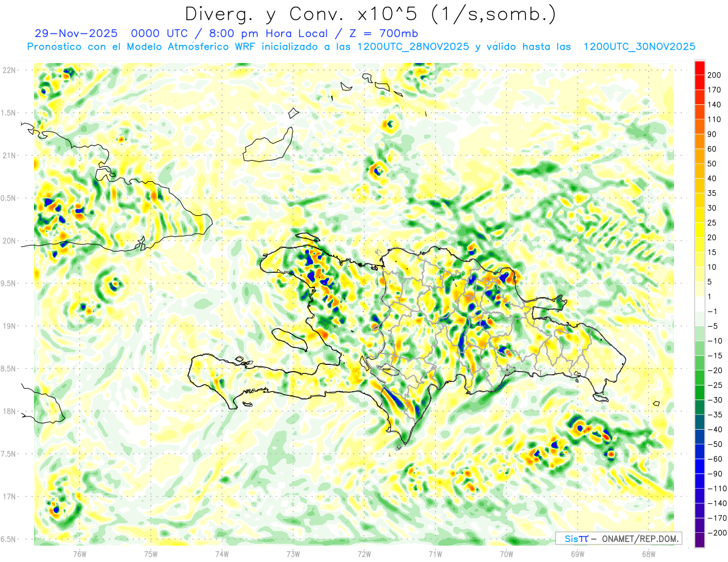Click the '25' color bar value
Image resolution: width=728 pixels, height=562 pixels.
click(713, 222)
